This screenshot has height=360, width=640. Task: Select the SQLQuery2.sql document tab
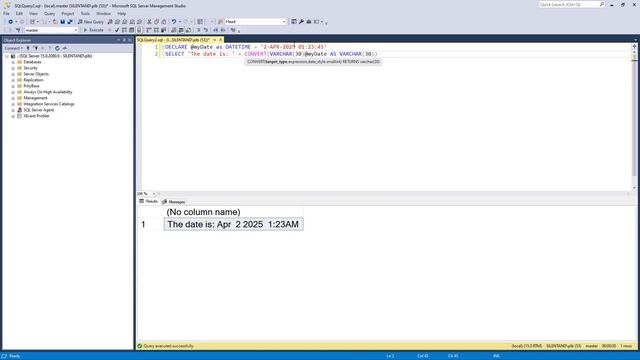(x=173, y=40)
